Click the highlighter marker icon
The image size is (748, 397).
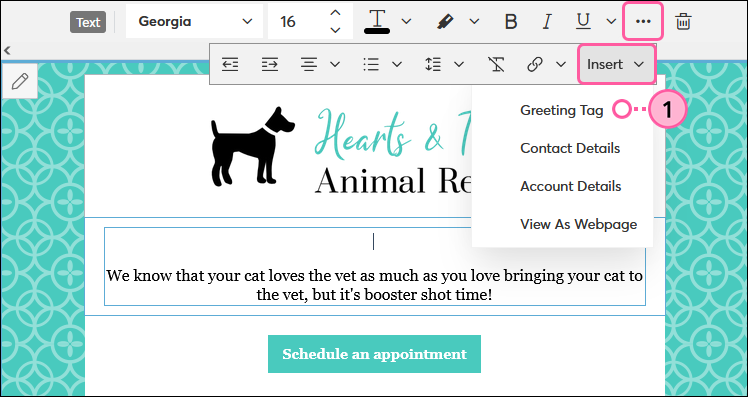(x=445, y=21)
